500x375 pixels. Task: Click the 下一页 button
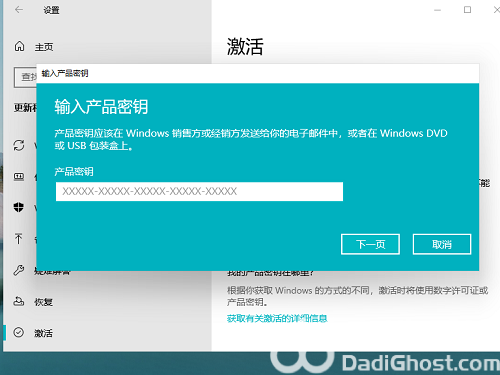tap(370, 244)
